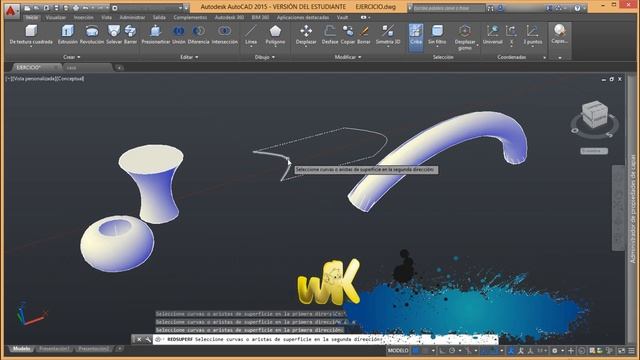Screen dimensions: 640x360
Task: Set the Universal coordinate system
Action: (493, 34)
